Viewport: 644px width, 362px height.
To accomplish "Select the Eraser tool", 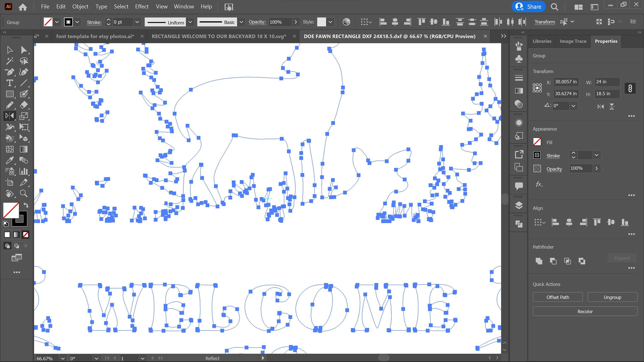I will click(x=24, y=105).
